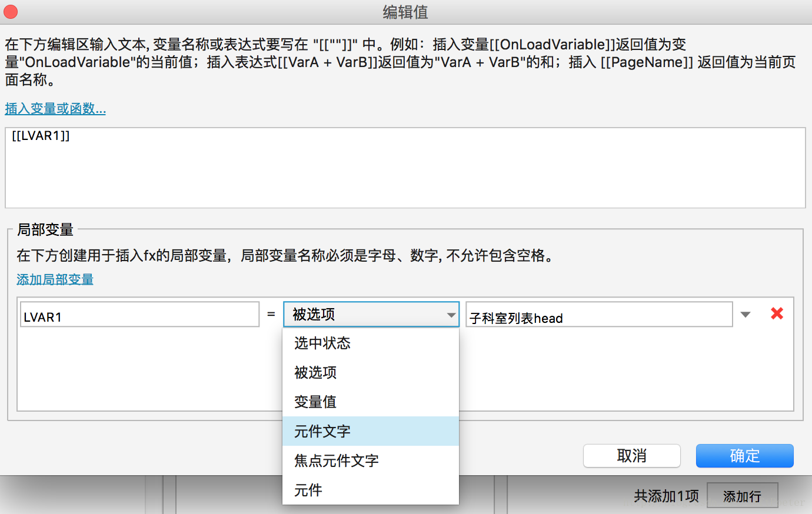Cancel with the 取消 button

pyautogui.click(x=632, y=456)
